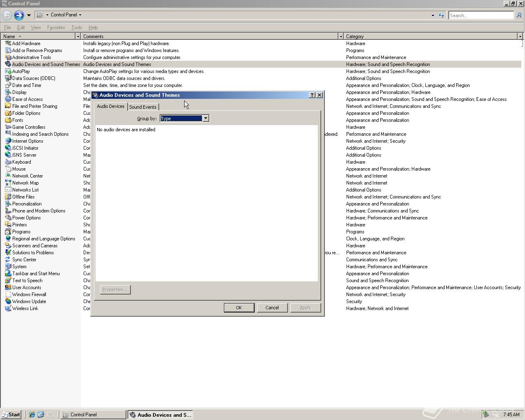
Task: Open the recent pages dropdown arrow
Action: coord(29,15)
